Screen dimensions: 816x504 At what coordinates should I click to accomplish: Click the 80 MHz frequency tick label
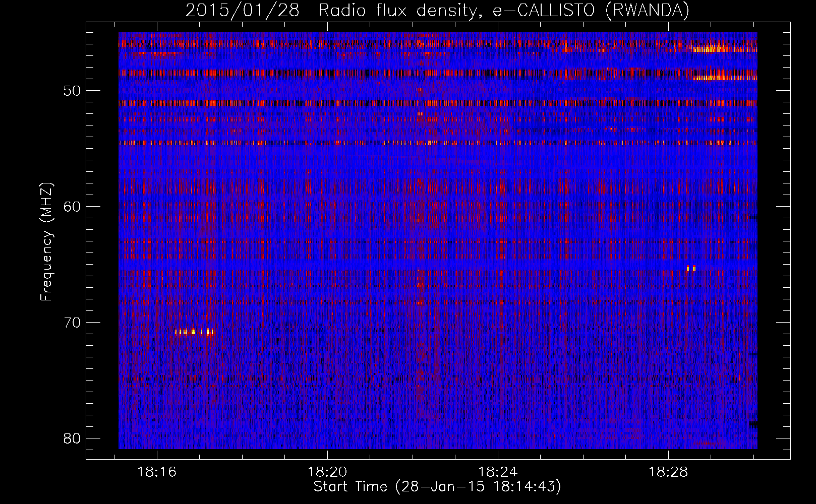coord(72,438)
